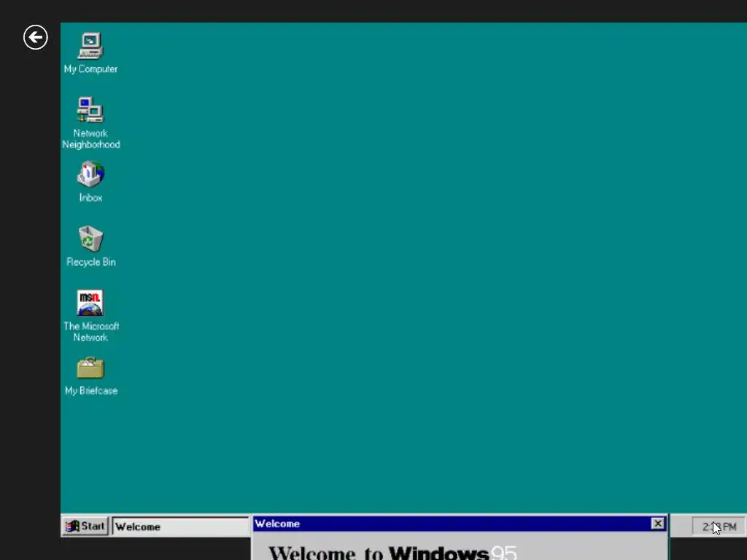Click the My Computer label text
Image resolution: width=747 pixels, height=560 pixels.
[90, 69]
